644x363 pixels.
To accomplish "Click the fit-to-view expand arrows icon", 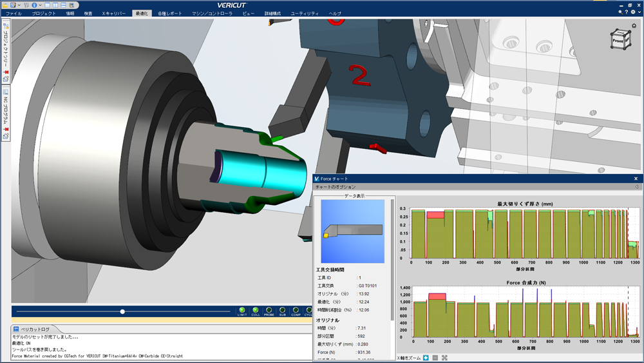I will (x=444, y=358).
